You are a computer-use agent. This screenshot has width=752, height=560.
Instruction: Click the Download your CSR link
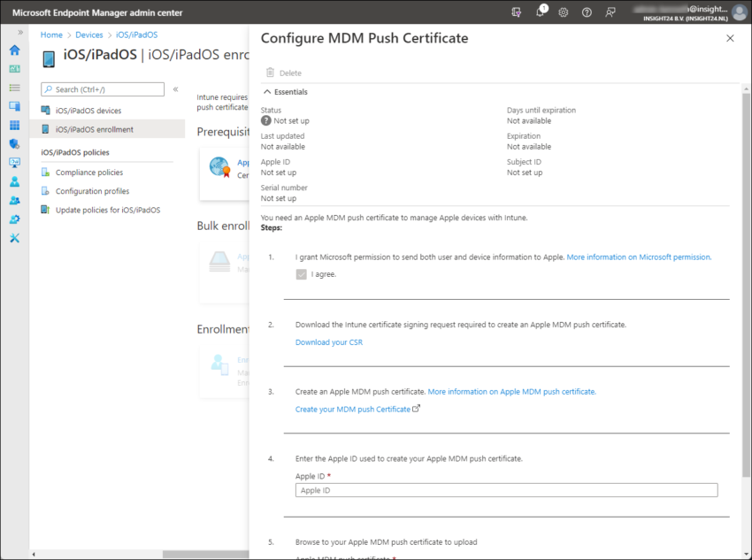(328, 342)
